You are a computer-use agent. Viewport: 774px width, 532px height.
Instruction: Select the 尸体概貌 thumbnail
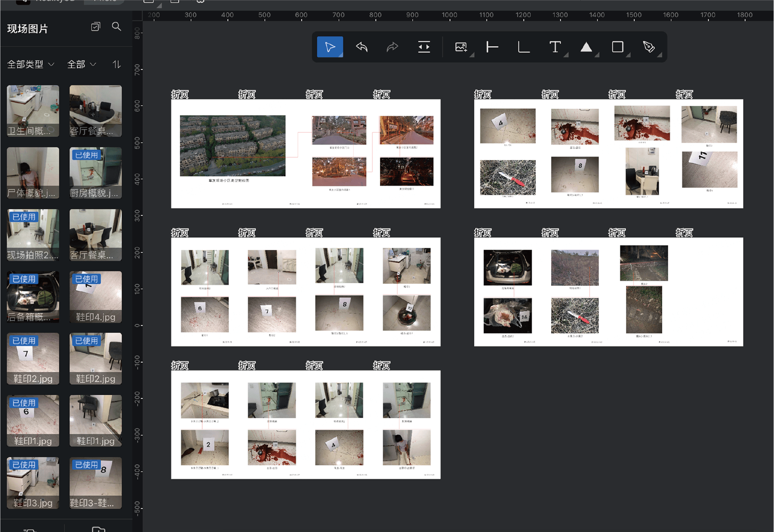33,172
